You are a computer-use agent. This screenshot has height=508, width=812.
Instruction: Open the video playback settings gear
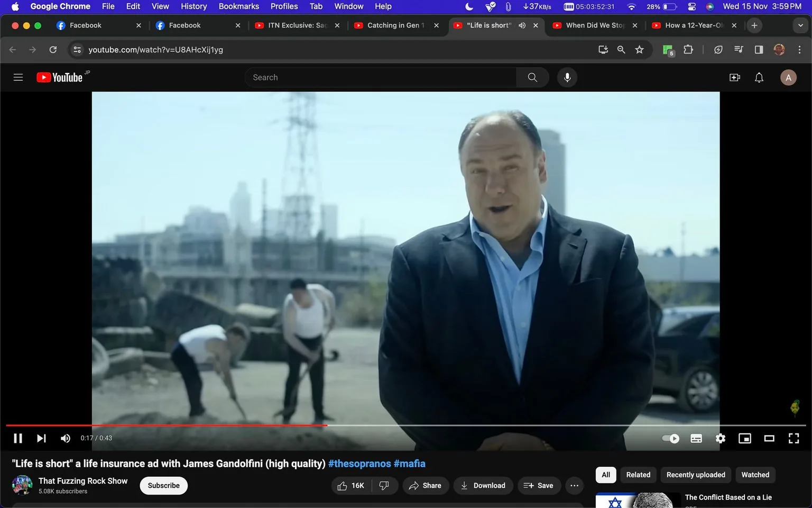coord(720,438)
